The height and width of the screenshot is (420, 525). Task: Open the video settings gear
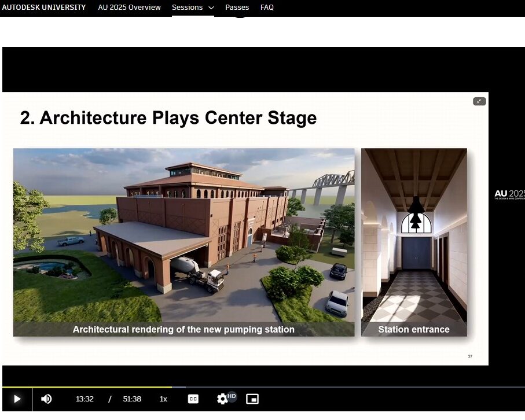point(222,399)
